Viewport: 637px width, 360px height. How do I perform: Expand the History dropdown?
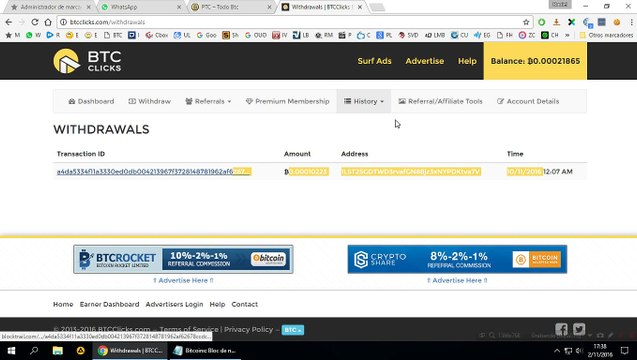[x=364, y=101]
